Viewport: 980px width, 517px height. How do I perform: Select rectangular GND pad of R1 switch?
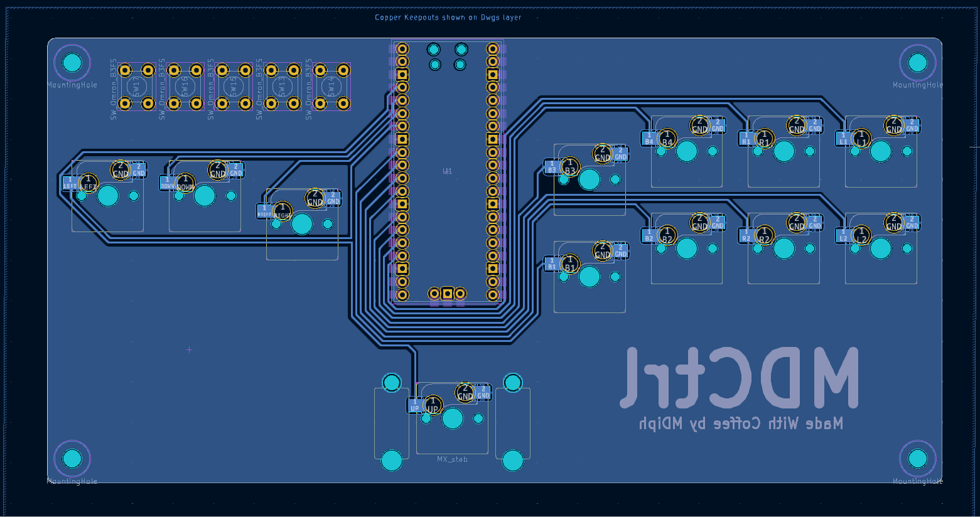[815, 125]
